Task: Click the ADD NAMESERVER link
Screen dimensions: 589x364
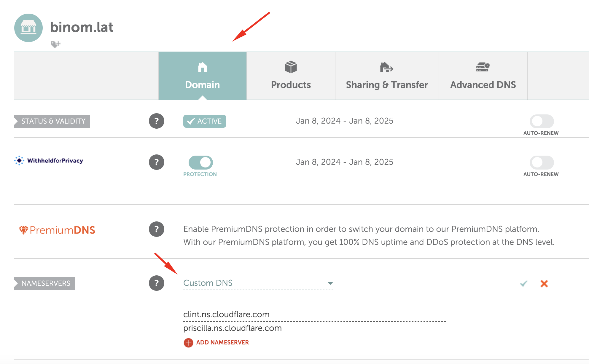Action: [x=222, y=343]
